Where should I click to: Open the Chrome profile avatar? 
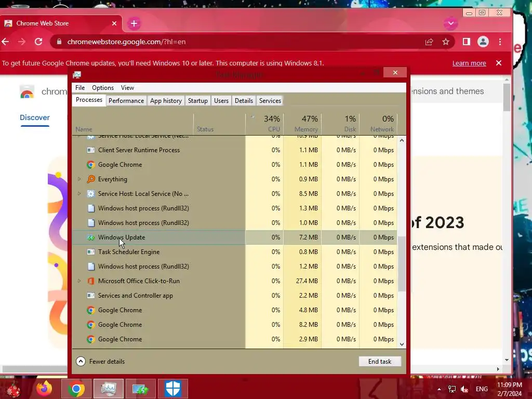[483, 42]
